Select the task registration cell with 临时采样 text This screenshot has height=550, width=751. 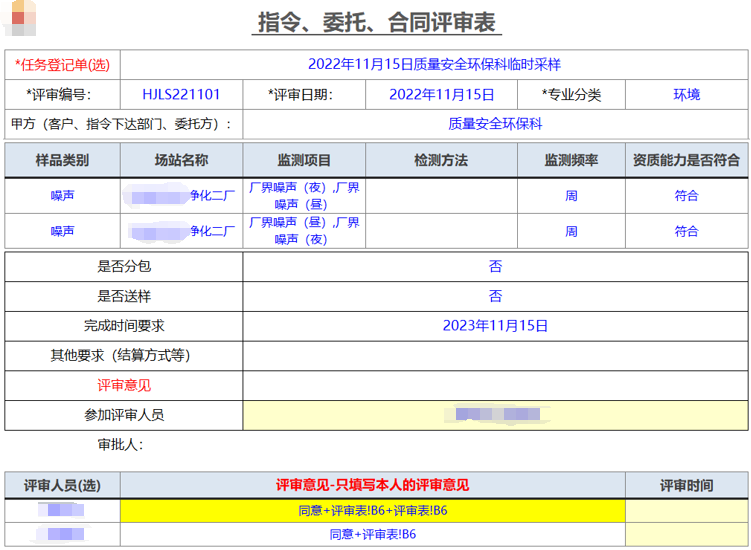point(433,65)
